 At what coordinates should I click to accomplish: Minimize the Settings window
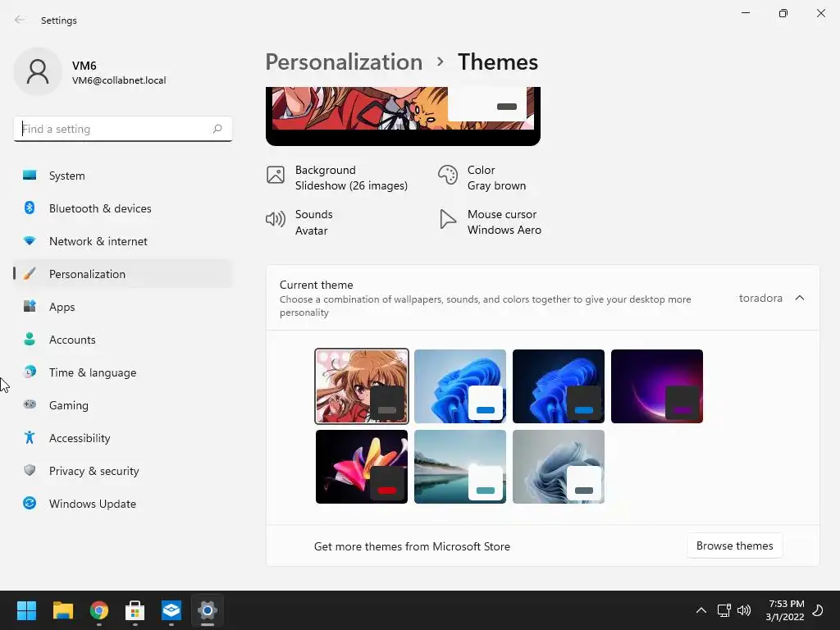746,13
